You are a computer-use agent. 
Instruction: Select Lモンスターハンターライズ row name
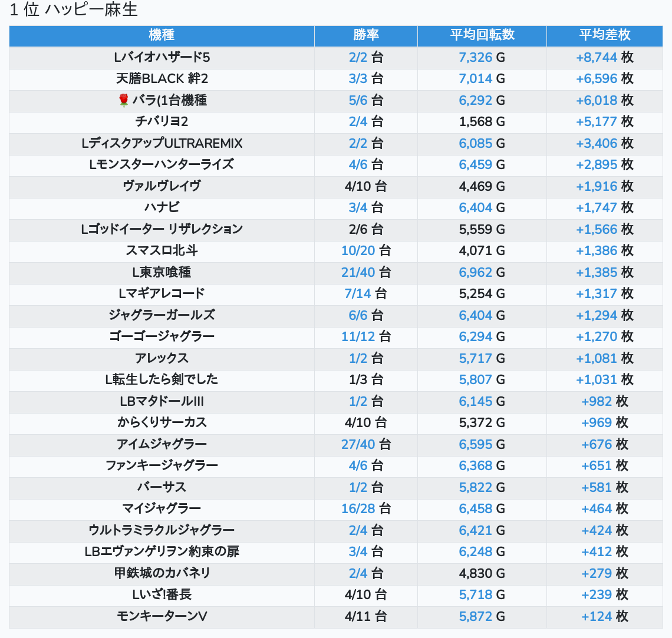coord(162,164)
